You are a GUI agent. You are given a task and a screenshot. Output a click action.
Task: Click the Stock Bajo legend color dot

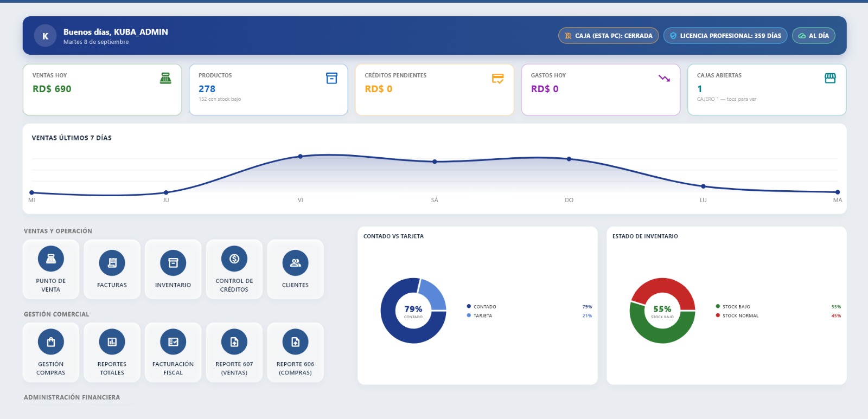click(x=718, y=306)
